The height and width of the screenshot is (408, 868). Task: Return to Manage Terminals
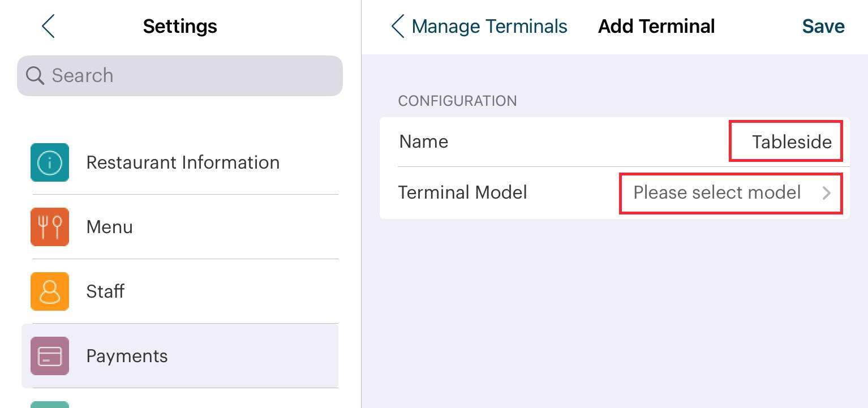(x=489, y=27)
